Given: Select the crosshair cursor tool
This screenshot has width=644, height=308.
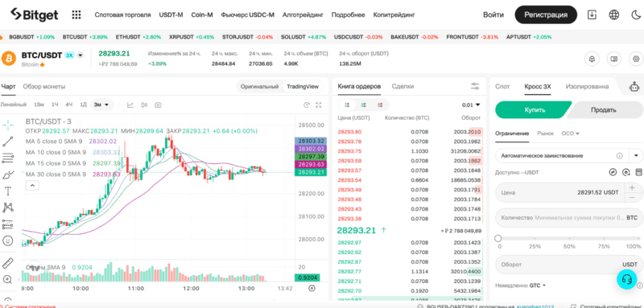Looking at the screenshot, I should (8, 125).
